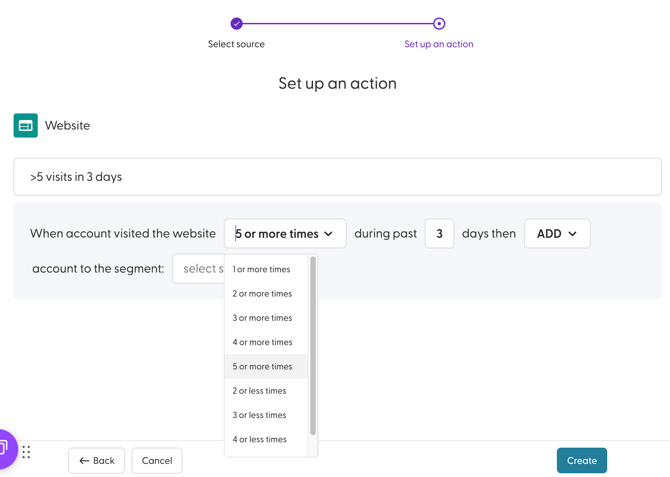The height and width of the screenshot is (477, 670).
Task: Select 3 or less times option
Action: 259,415
